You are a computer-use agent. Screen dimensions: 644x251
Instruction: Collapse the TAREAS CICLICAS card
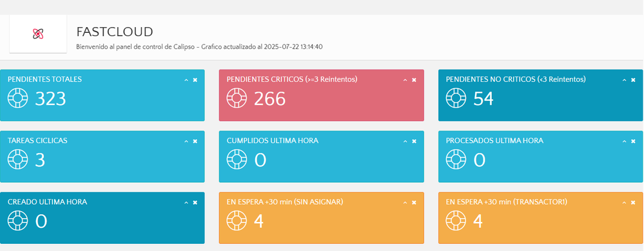pyautogui.click(x=186, y=141)
